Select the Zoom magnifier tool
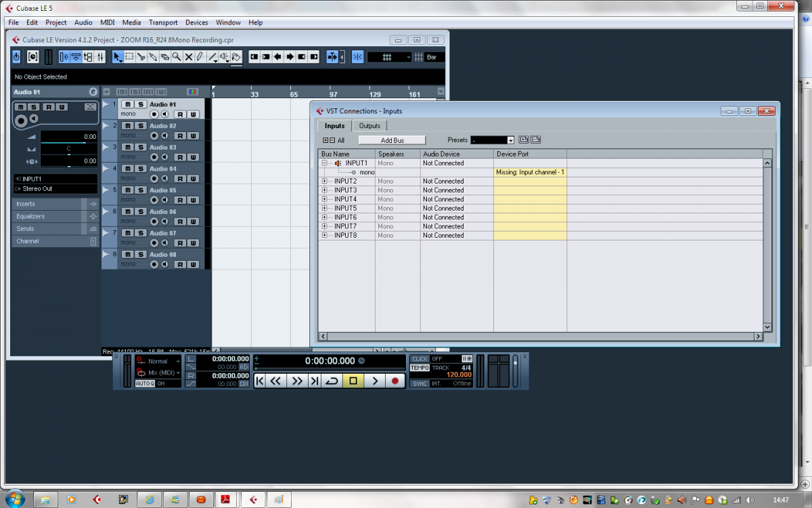This screenshot has height=508, width=812. point(177,57)
